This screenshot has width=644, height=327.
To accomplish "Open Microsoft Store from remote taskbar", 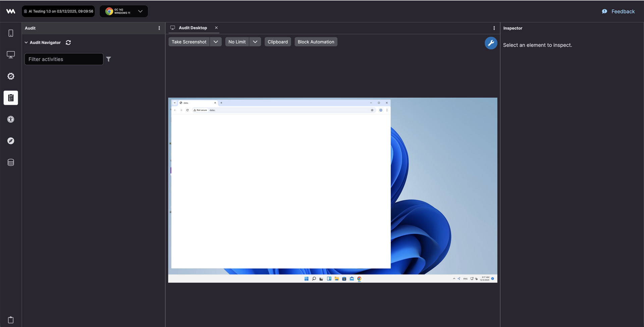I will click(344, 279).
